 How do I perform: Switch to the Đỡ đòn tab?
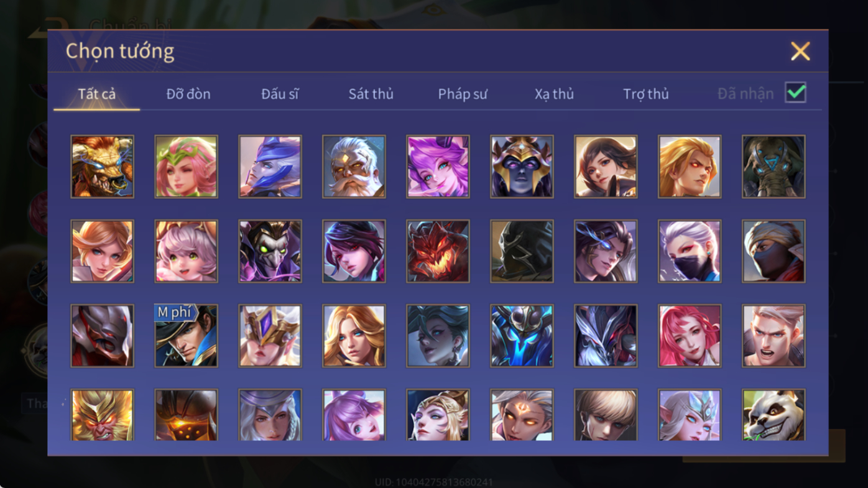(x=188, y=94)
